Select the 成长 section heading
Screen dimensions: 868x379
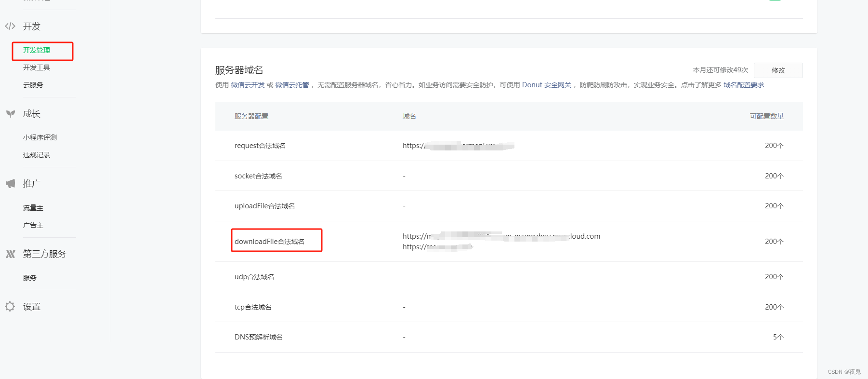tap(32, 114)
